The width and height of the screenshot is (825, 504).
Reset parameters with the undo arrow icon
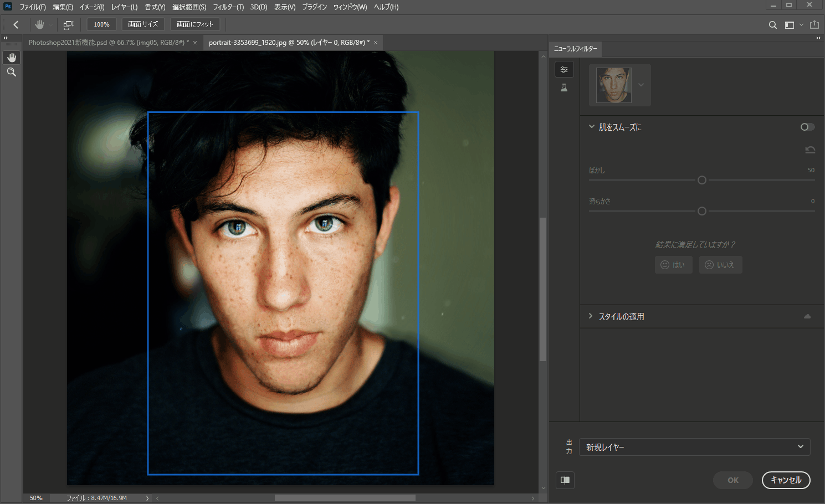(809, 150)
